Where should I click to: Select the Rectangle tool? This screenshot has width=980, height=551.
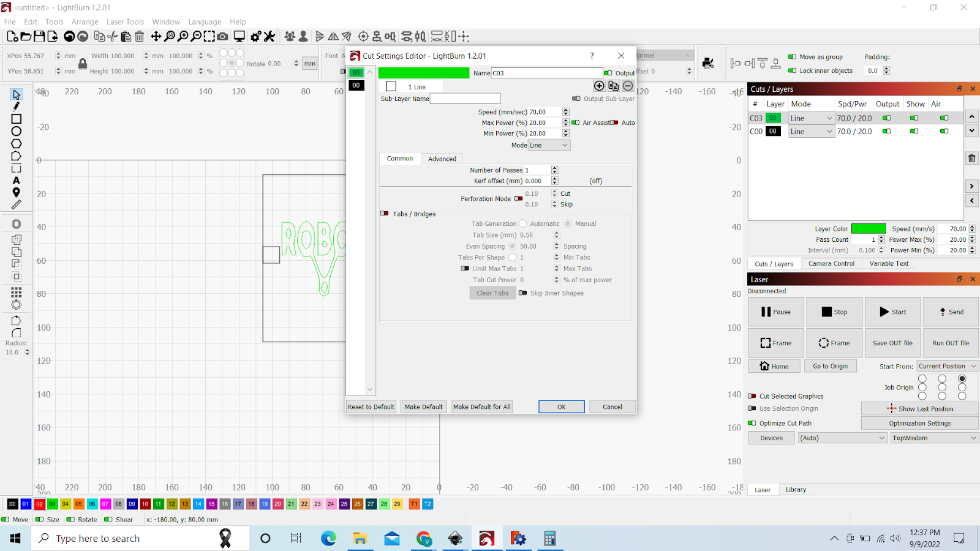coord(17,119)
